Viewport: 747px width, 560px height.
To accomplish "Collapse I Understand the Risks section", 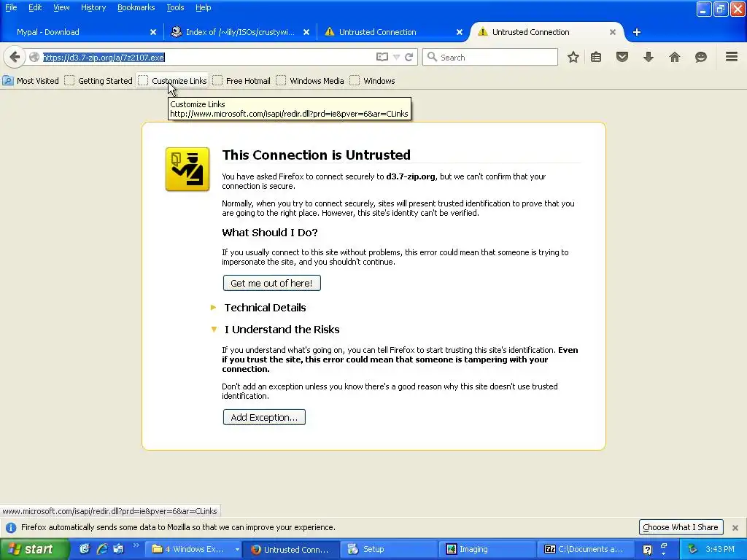I will (282, 330).
